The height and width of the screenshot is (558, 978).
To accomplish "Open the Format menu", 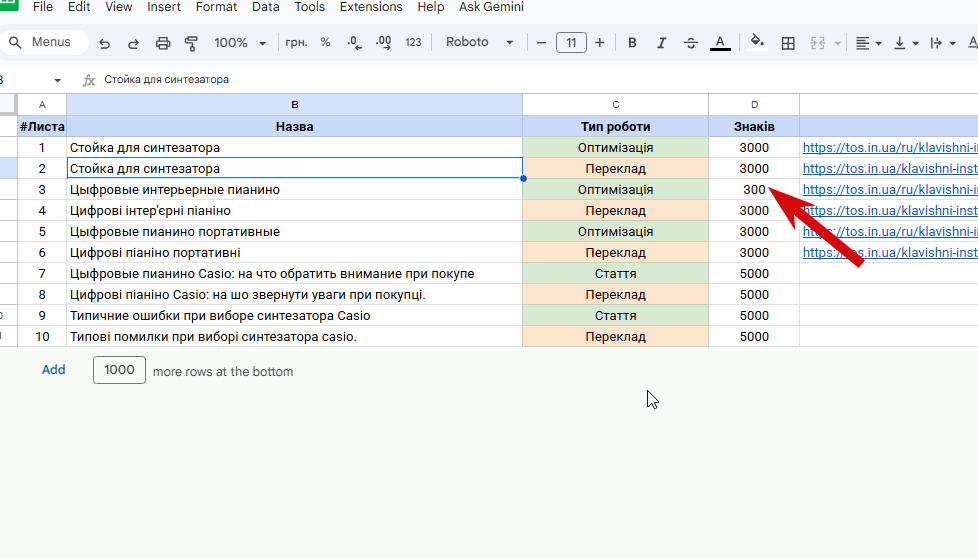I will tap(216, 7).
